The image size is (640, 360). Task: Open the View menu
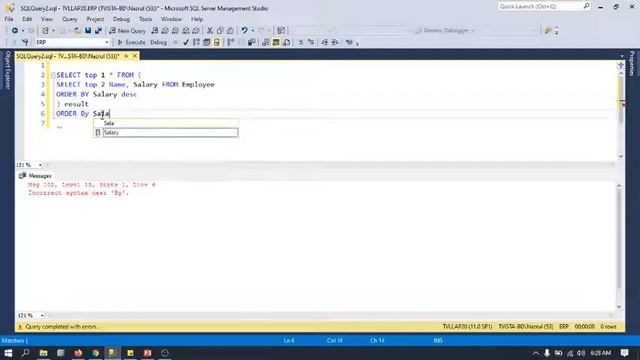click(47, 19)
